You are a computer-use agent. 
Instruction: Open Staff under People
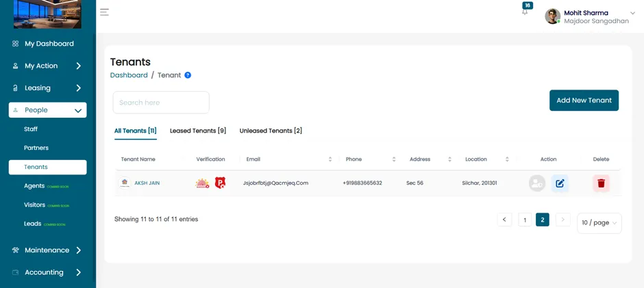click(x=31, y=129)
